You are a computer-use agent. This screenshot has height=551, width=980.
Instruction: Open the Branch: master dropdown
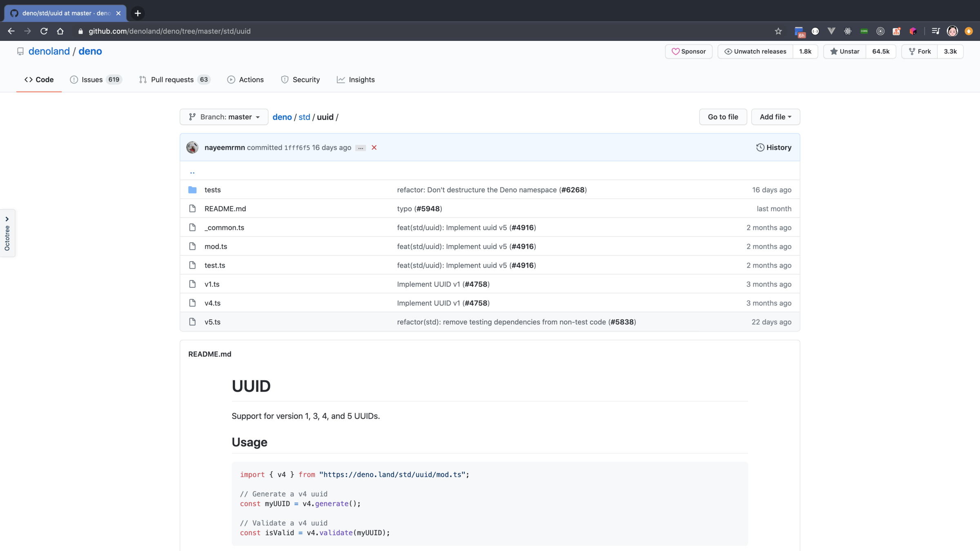click(x=224, y=117)
